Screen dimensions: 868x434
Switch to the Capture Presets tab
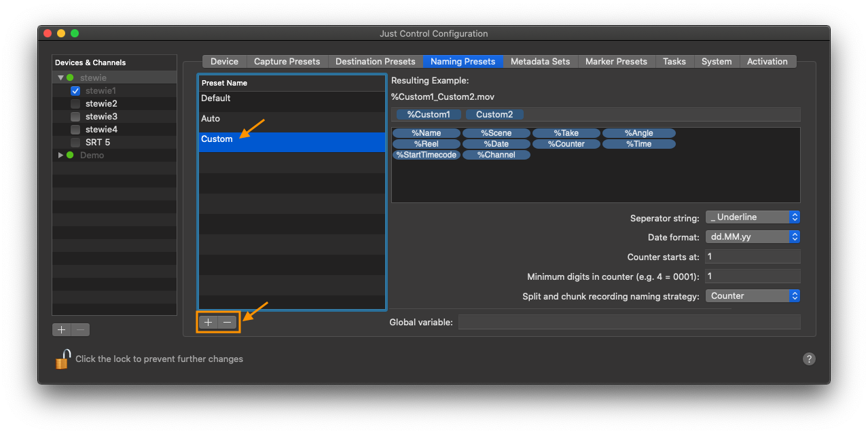click(x=287, y=61)
